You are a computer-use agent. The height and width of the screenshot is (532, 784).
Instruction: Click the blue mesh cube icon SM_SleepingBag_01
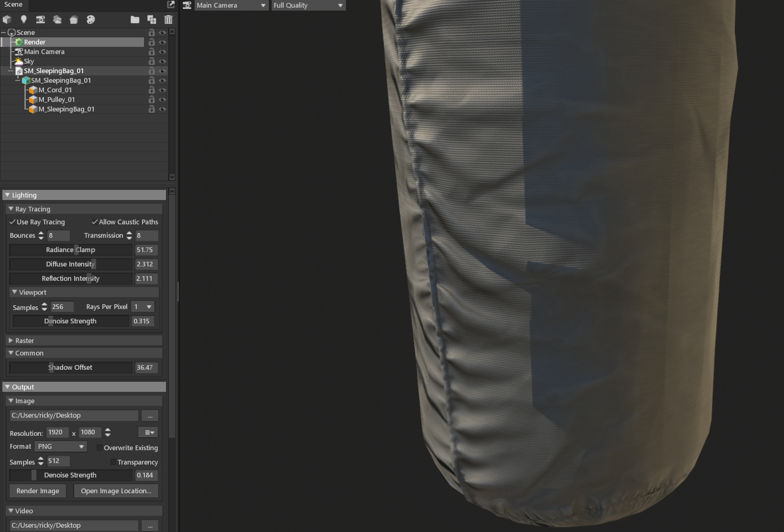26,80
